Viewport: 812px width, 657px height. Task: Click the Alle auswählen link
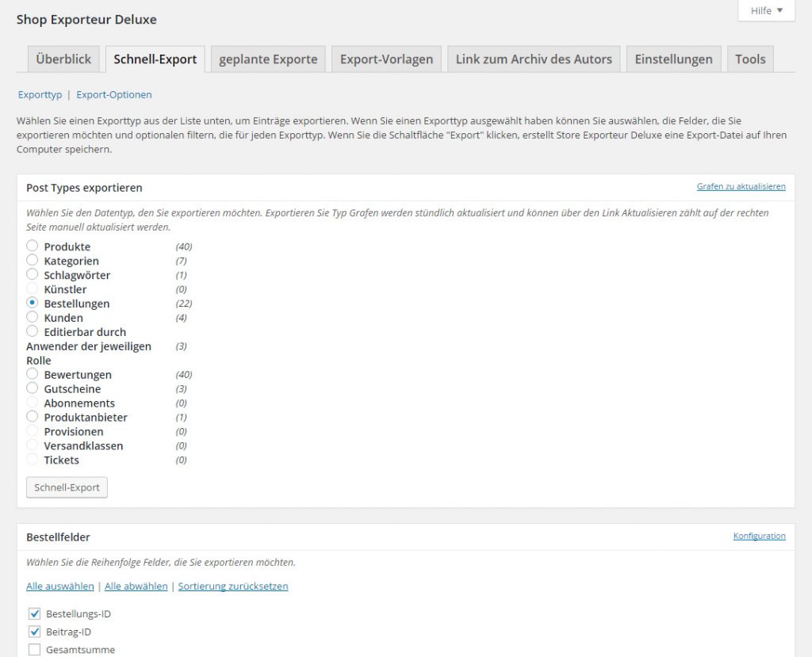[60, 586]
